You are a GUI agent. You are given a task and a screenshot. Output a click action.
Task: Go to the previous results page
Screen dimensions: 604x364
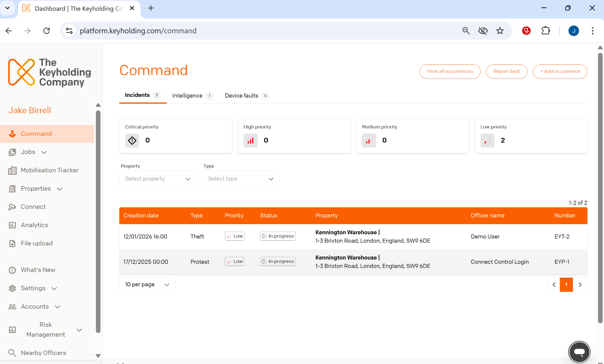point(554,285)
